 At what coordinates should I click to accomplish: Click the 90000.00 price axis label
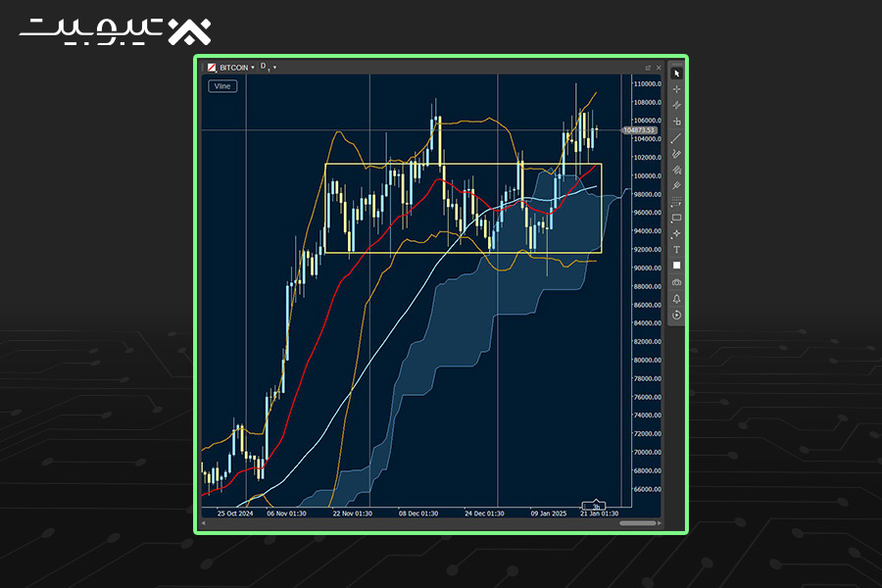coord(648,268)
